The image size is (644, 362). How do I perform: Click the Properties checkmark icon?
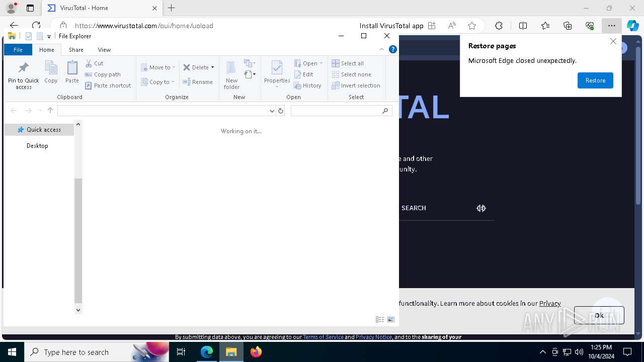277,68
